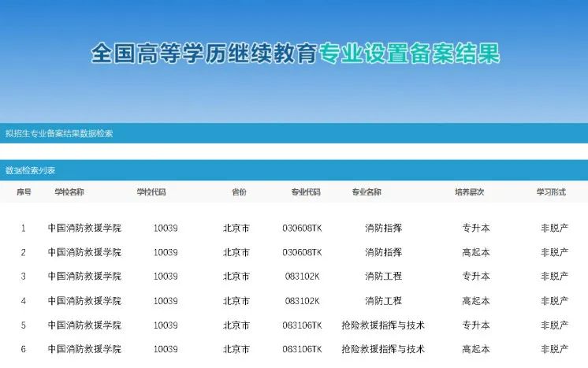Click the 序号 column header

click(24, 191)
